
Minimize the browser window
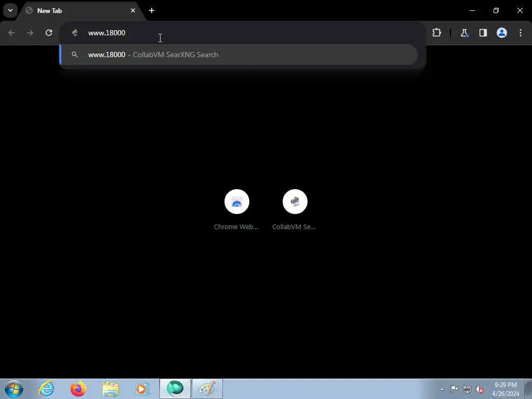click(x=472, y=10)
